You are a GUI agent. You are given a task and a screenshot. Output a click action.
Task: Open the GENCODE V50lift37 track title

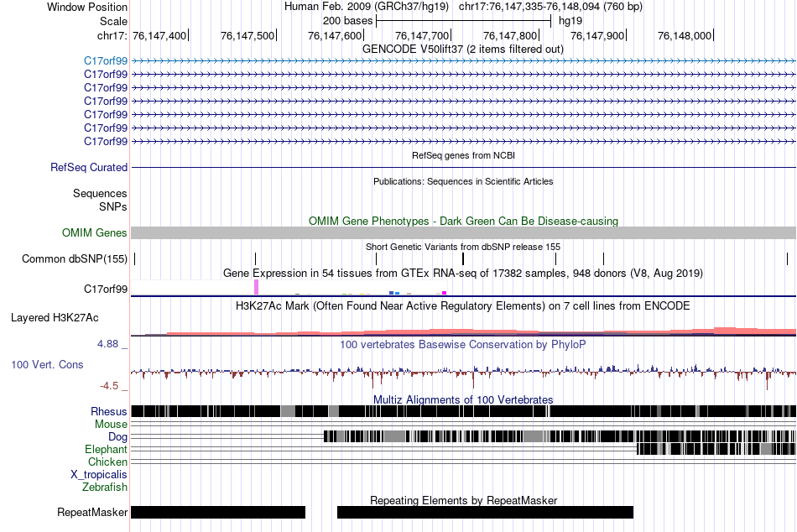pos(463,50)
